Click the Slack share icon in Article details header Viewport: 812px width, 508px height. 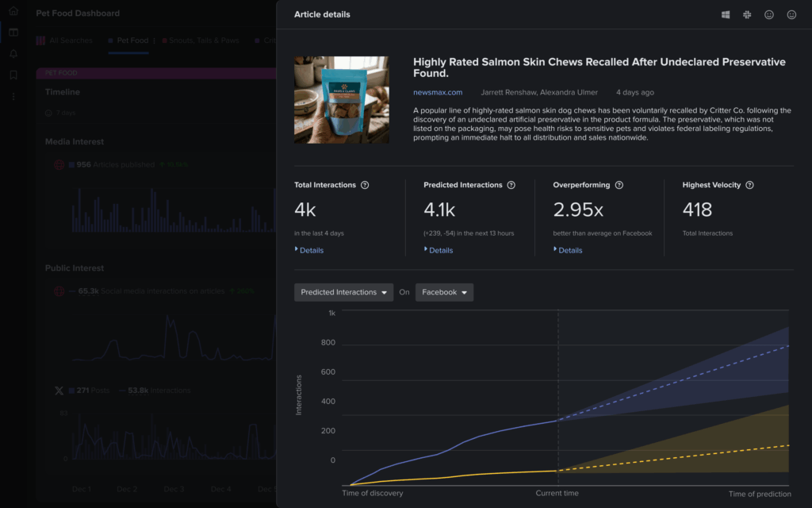click(747, 14)
